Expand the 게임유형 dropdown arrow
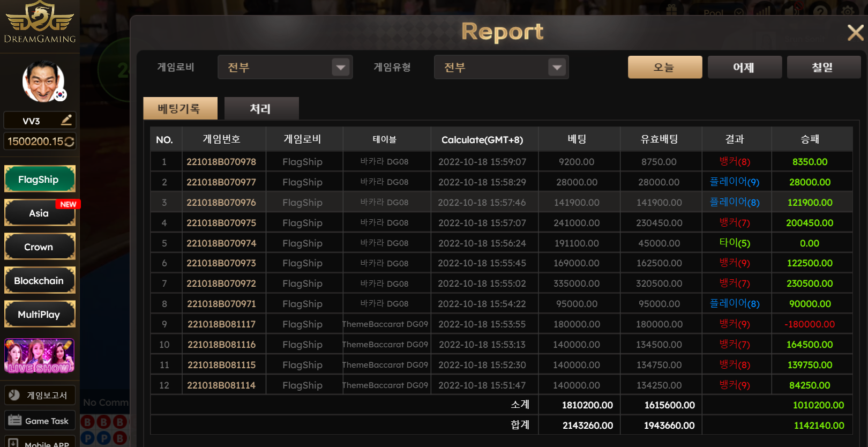The image size is (868, 447). (557, 68)
